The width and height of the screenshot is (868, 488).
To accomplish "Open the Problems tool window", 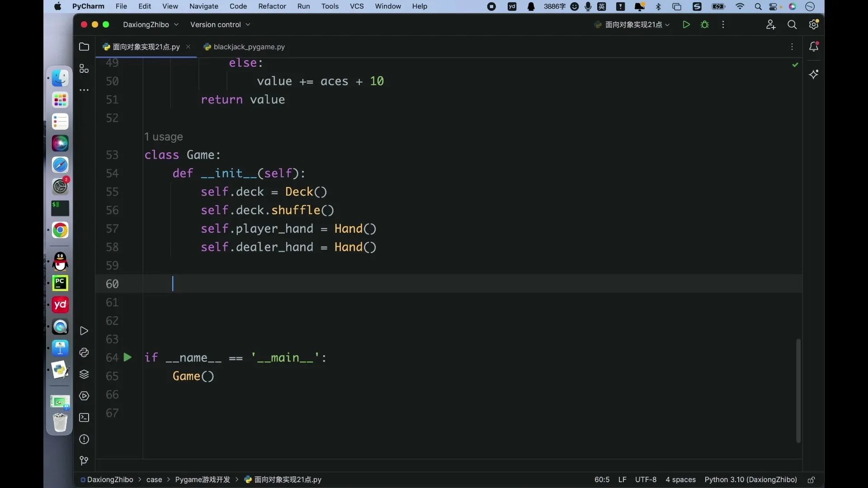I will click(x=84, y=439).
